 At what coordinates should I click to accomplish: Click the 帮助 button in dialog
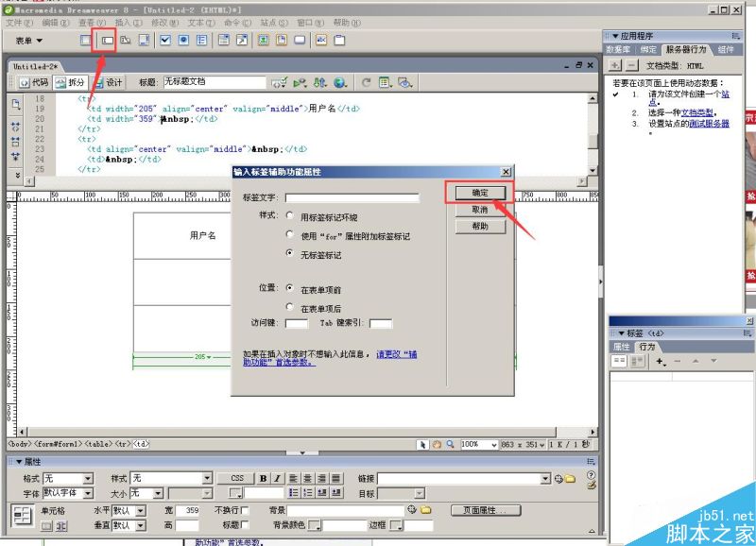tap(480, 227)
